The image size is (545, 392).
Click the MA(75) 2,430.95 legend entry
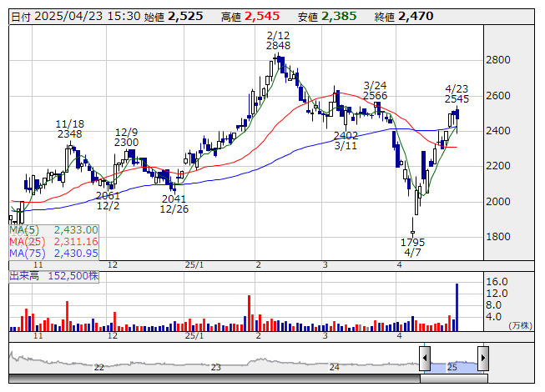[53, 254]
